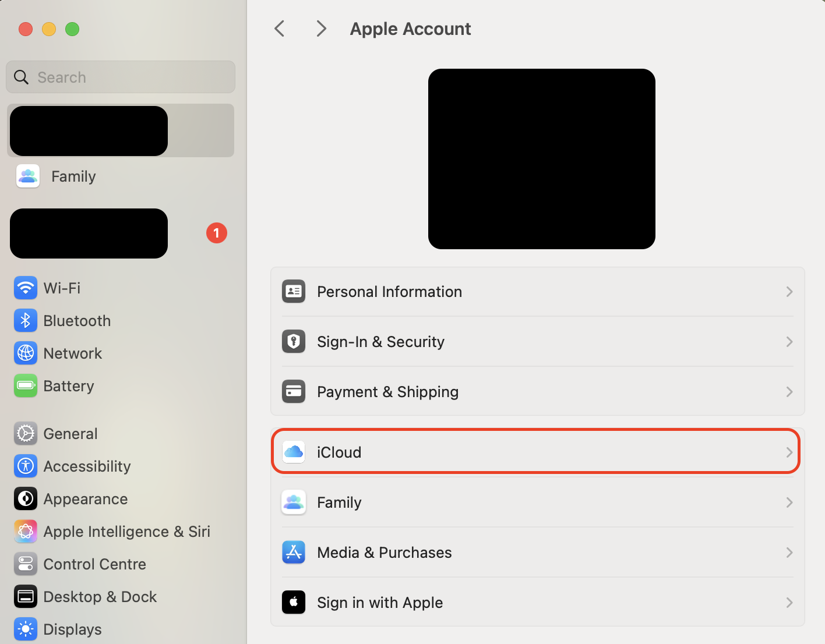Open Media & Purchases via its chevron

tap(789, 552)
